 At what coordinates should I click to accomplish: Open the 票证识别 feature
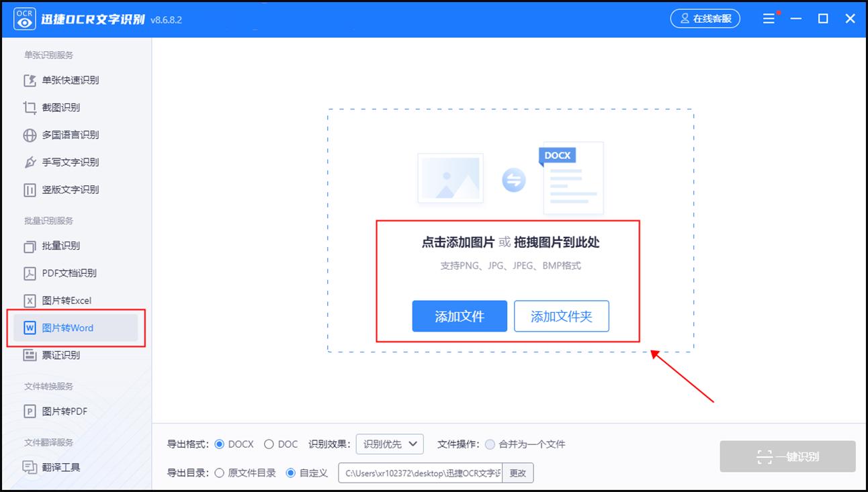(67, 355)
